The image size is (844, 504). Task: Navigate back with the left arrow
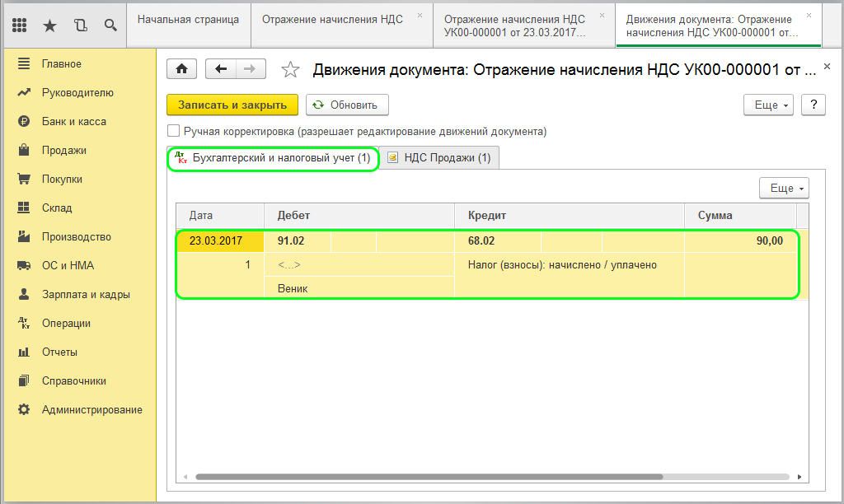tap(221, 69)
